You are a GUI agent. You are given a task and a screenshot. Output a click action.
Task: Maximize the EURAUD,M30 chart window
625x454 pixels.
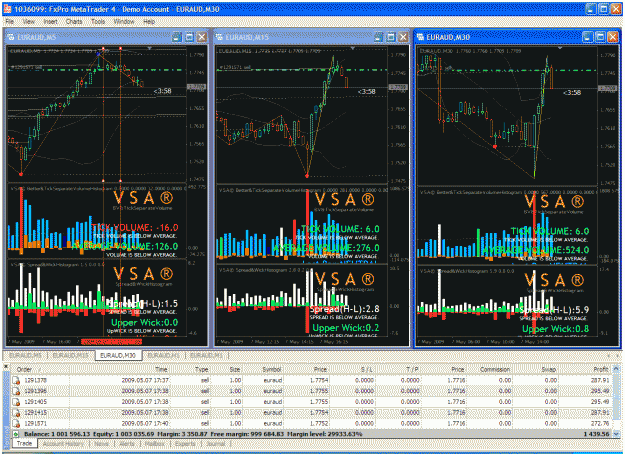600,37
